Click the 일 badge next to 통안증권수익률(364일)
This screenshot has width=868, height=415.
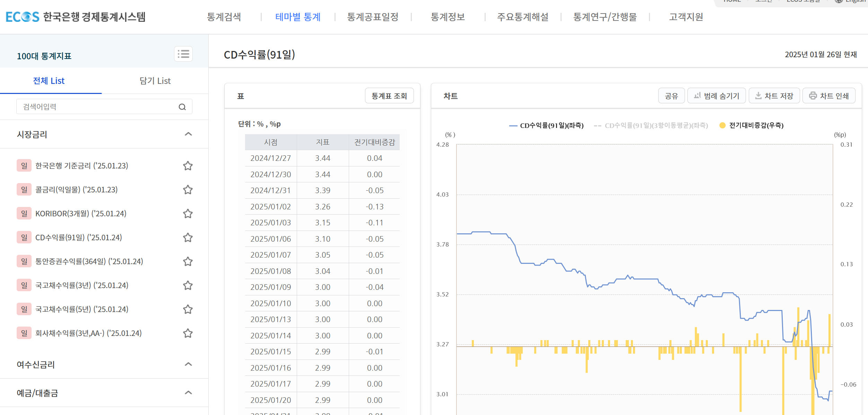click(24, 261)
